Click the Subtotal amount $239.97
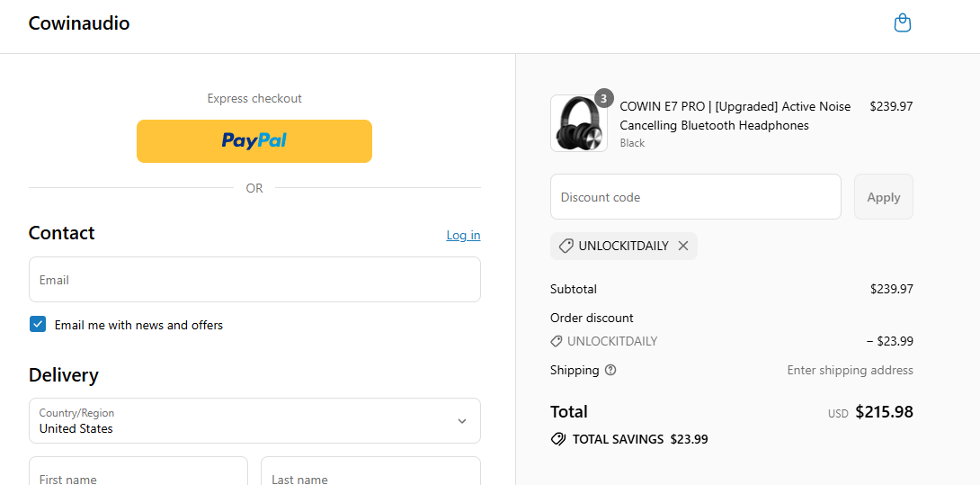 coord(891,289)
